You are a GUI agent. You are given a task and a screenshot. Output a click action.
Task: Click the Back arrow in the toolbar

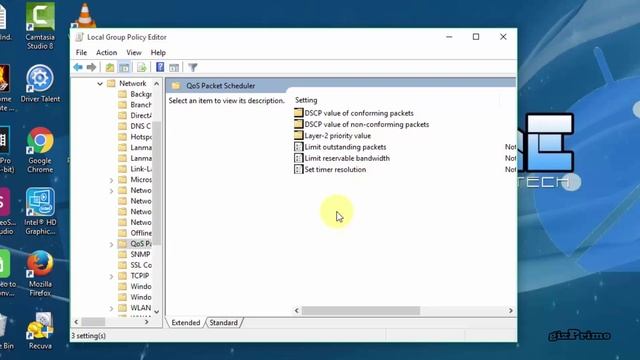tap(78, 67)
